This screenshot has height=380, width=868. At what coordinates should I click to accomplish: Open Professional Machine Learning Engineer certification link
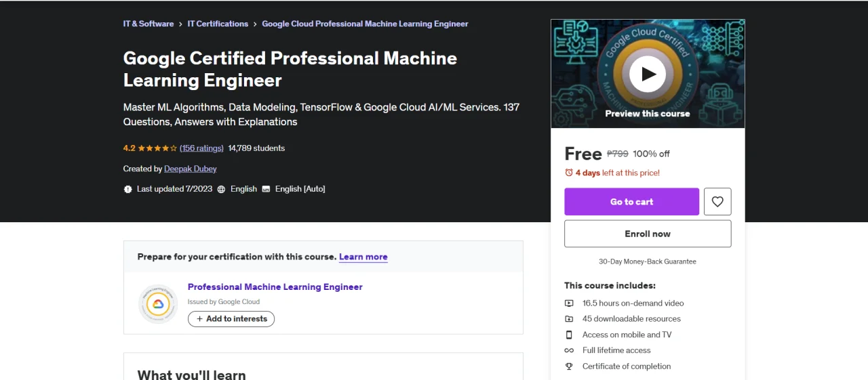tap(275, 287)
